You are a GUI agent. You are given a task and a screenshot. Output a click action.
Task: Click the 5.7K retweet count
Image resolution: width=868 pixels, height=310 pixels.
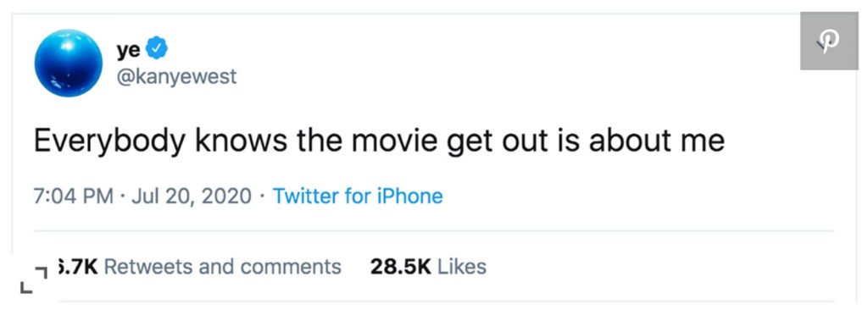(77, 267)
